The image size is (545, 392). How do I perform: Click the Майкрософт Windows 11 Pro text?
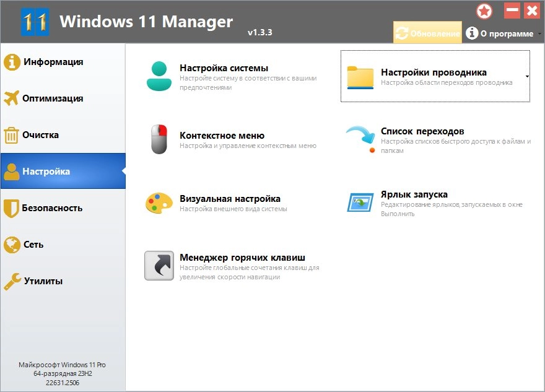(62, 365)
